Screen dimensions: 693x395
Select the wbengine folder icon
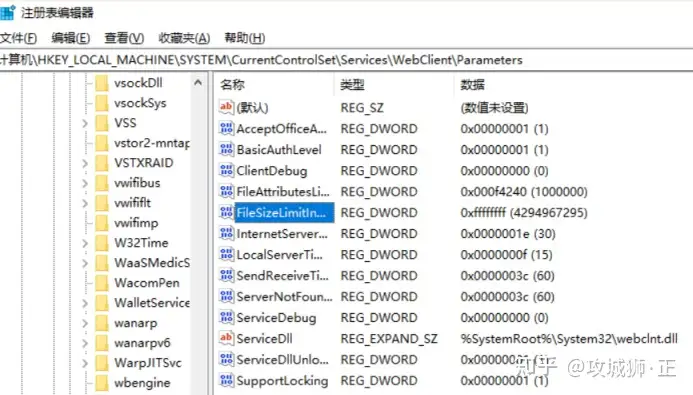tap(102, 383)
